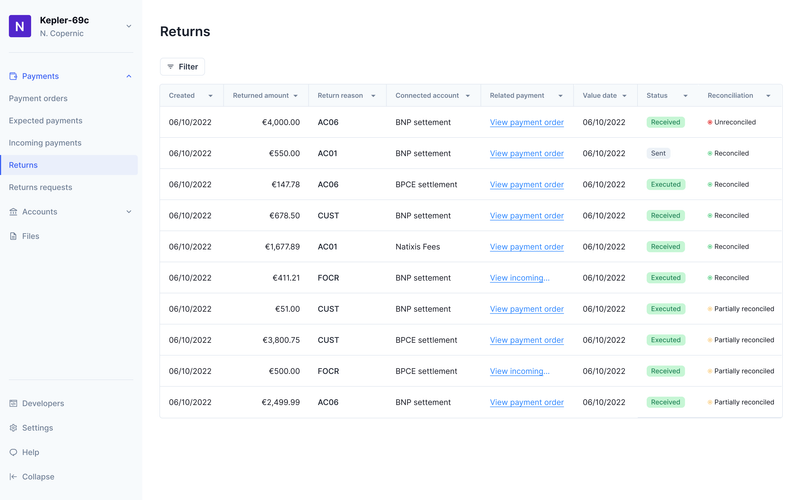This screenshot has width=800, height=500.
Task: Click Executed badge in €3,800.75 row
Action: click(665, 340)
